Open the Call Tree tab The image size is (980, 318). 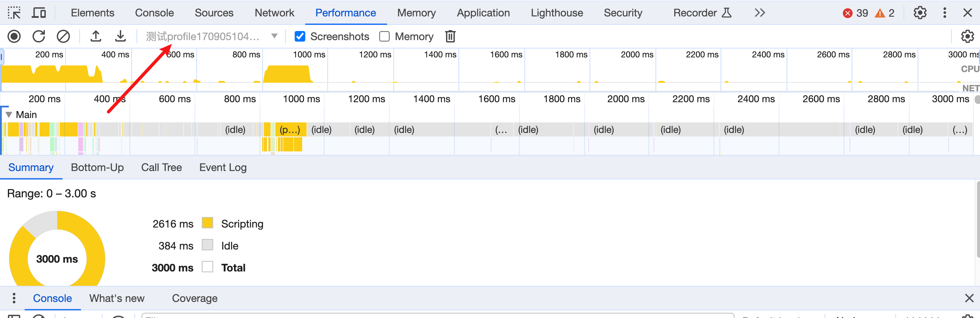[x=161, y=167]
